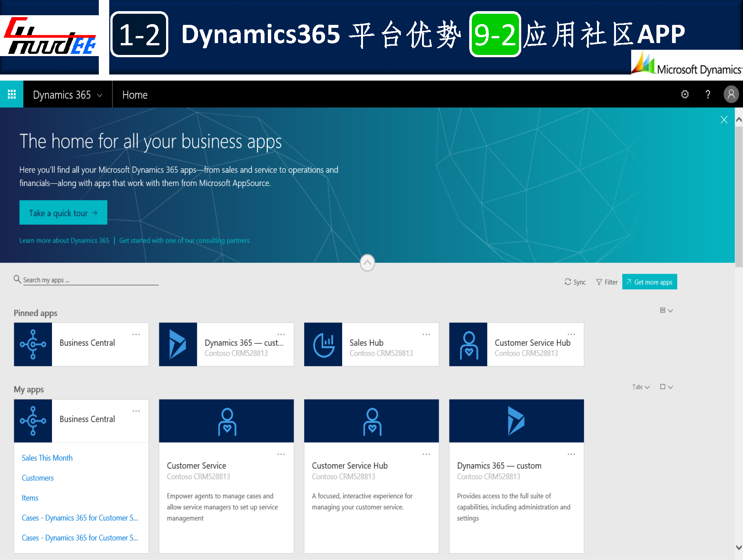Open My apps tile size dropdown
The height and width of the screenshot is (560, 743).
[666, 387]
